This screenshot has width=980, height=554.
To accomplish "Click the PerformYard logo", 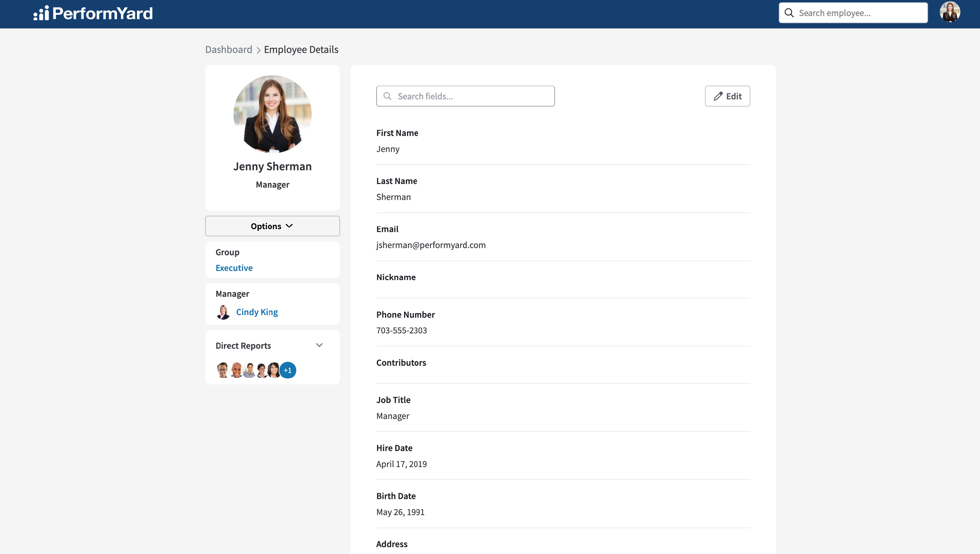I will (x=93, y=13).
